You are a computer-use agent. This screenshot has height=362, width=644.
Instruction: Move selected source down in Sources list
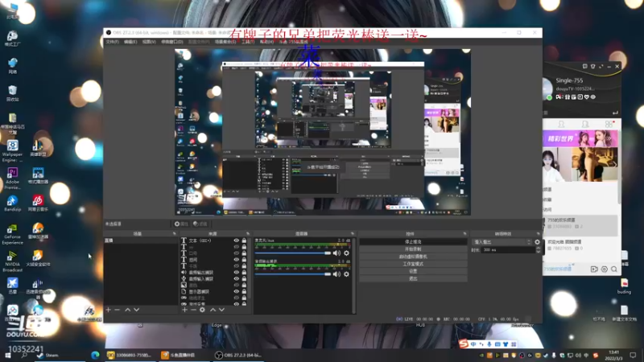tap(221, 310)
